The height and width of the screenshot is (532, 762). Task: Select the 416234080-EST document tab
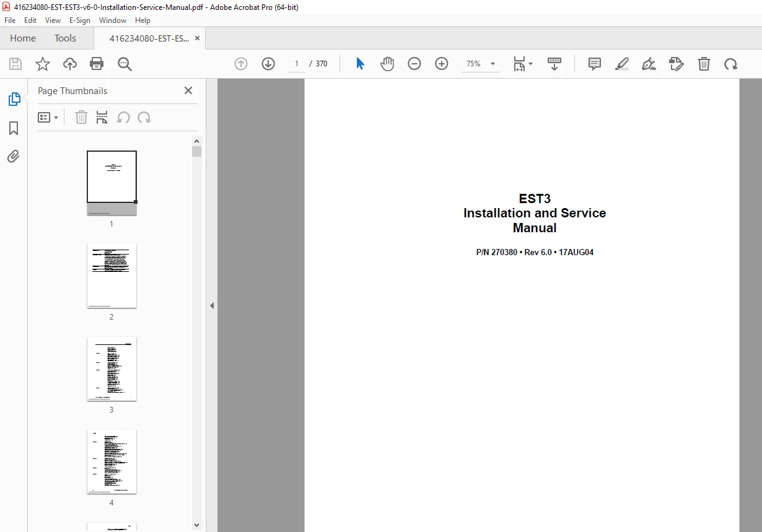click(x=149, y=38)
